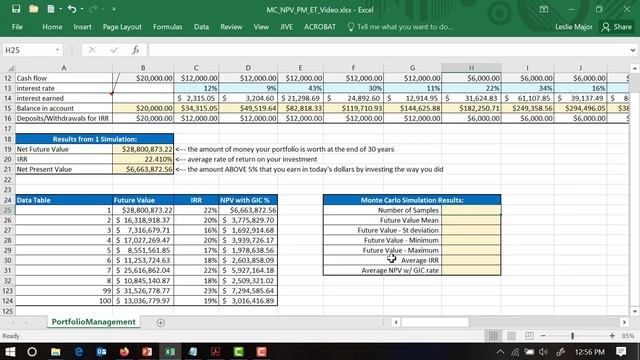Click the Enter checkmark icon in formula bar
640x360 pixels.
(114, 50)
